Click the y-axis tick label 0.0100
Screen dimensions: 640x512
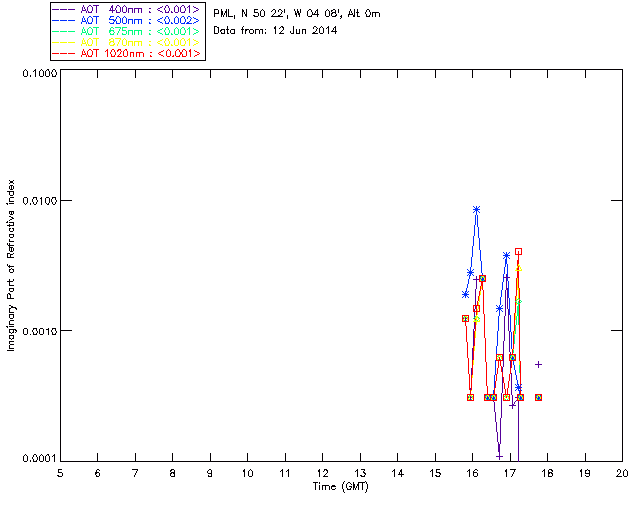(x=40, y=200)
